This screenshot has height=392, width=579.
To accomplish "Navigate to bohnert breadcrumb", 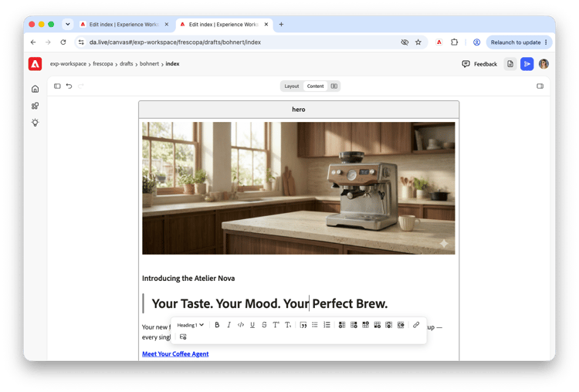I will [149, 64].
